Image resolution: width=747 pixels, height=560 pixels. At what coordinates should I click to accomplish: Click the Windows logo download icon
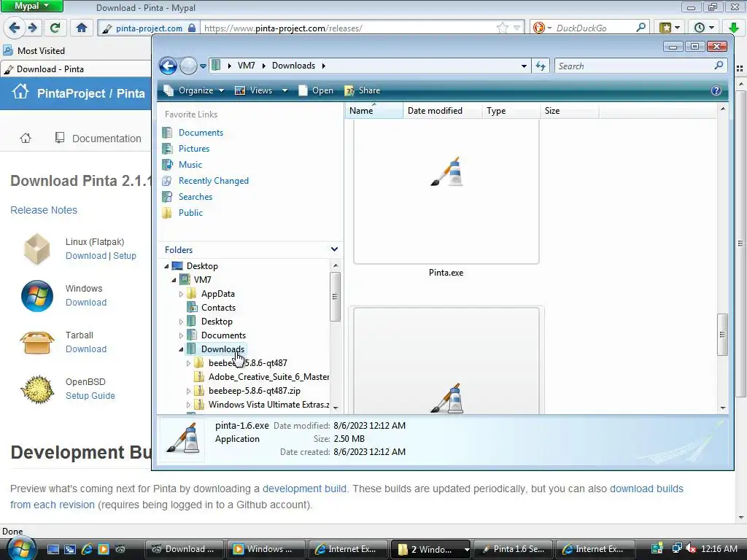(37, 296)
